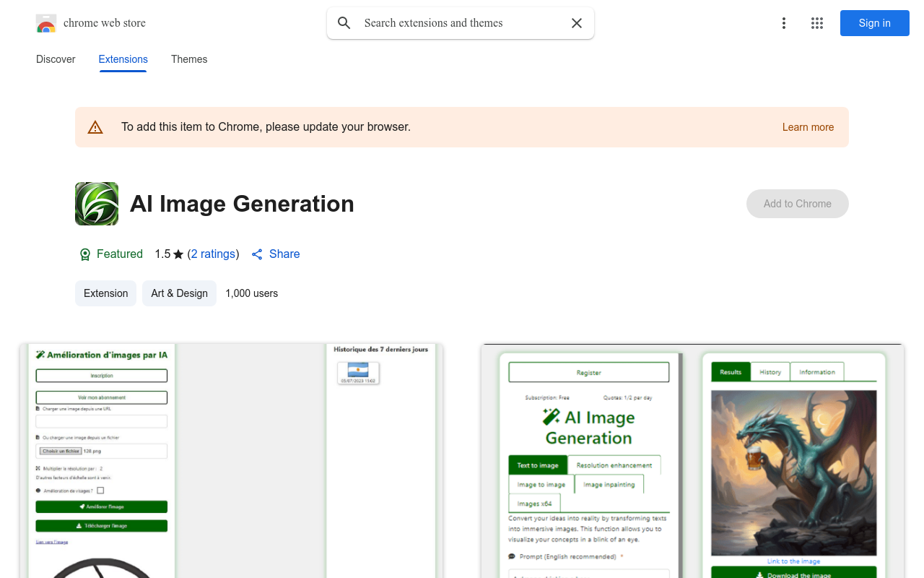Image resolution: width=924 pixels, height=578 pixels.
Task: Open the French interface screenshot thumbnail
Action: (x=231, y=461)
